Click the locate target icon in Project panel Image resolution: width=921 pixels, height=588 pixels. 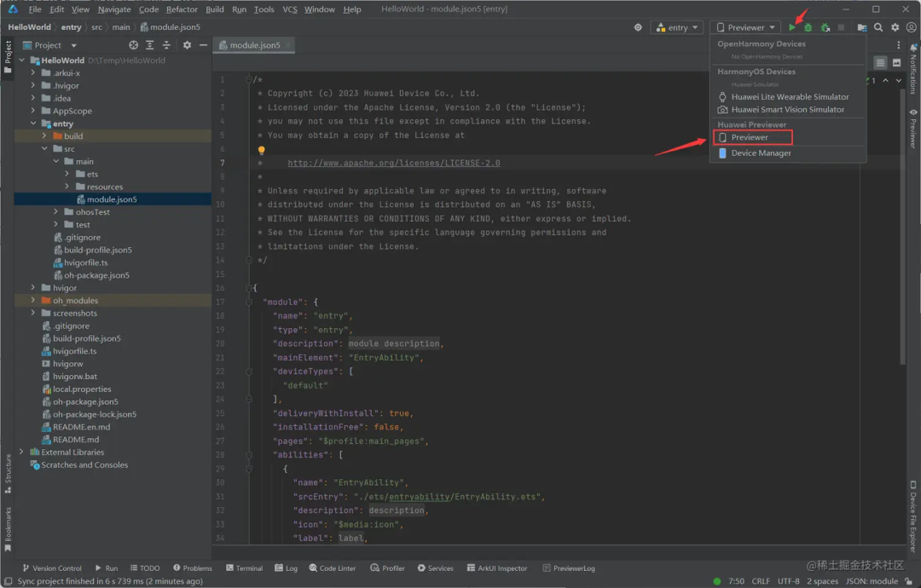tap(133, 45)
